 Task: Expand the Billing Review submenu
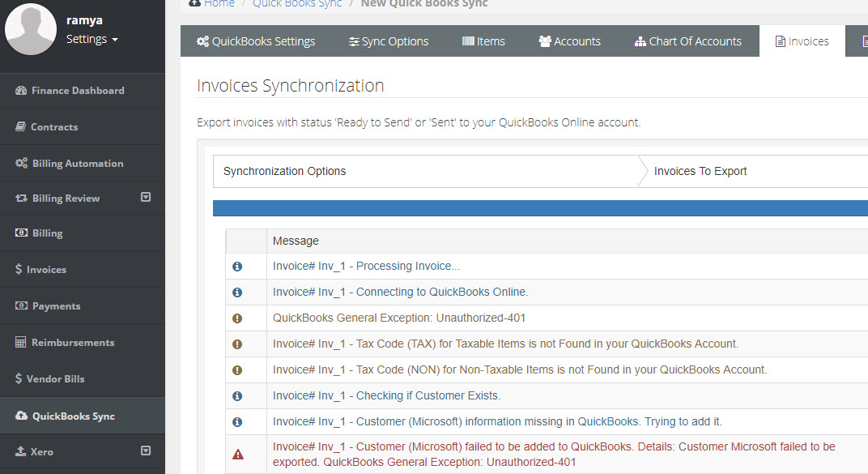click(146, 197)
